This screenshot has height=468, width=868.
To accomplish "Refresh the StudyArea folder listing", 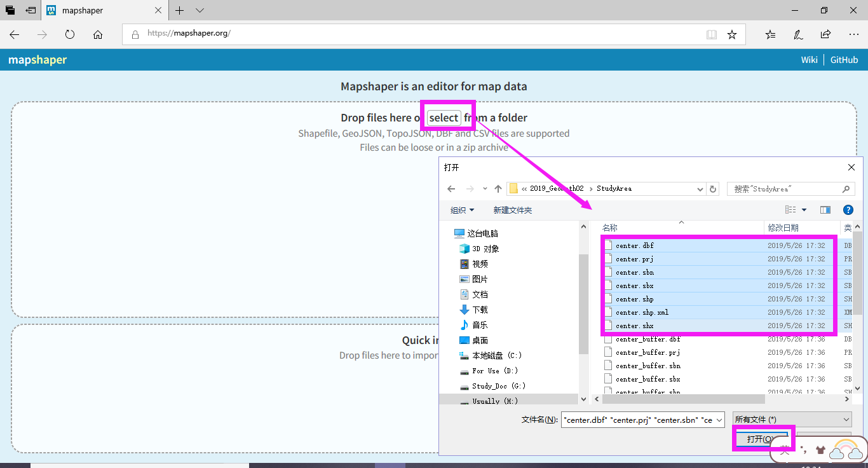I will 713,188.
